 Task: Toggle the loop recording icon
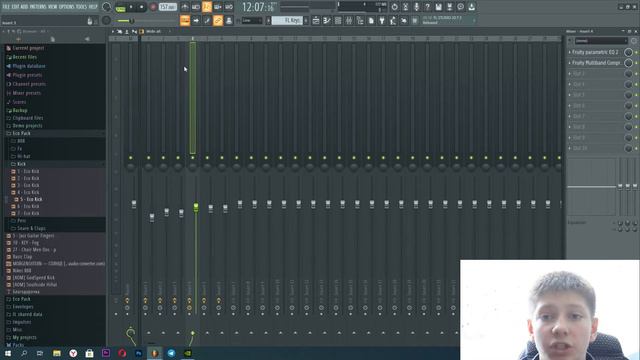pyautogui.click(x=229, y=7)
